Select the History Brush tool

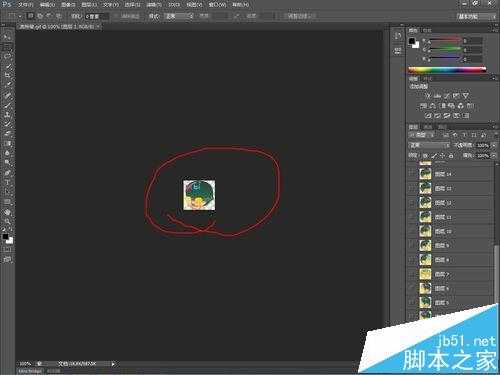click(7, 125)
